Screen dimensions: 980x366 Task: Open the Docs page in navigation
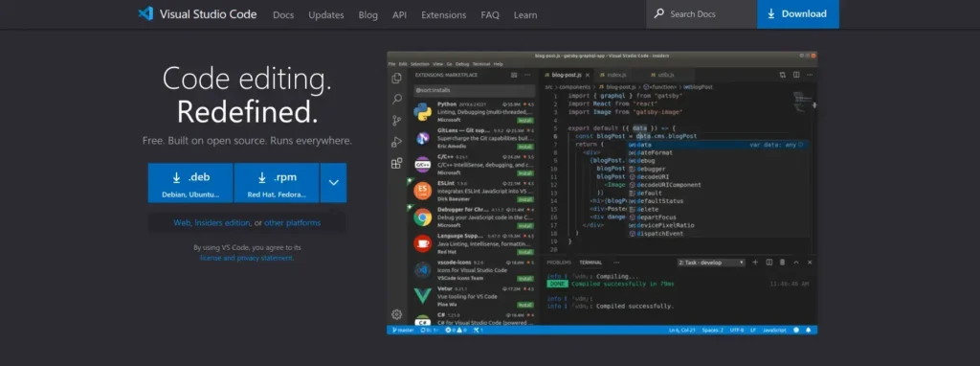click(x=283, y=15)
